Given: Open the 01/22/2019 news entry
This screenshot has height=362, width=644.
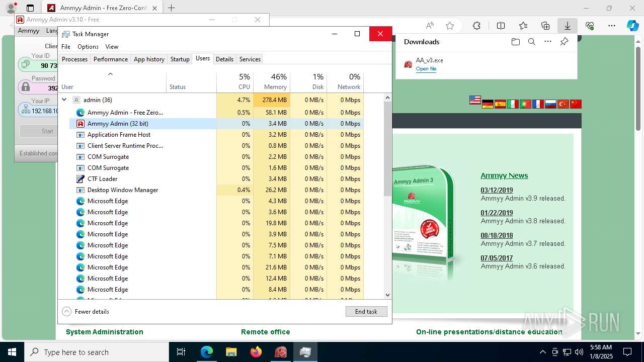Looking at the screenshot, I should [x=497, y=213].
